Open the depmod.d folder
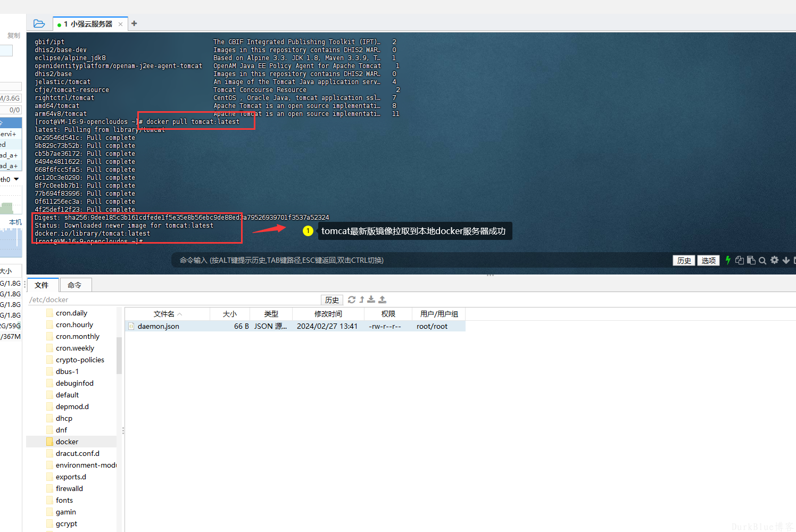 point(72,406)
